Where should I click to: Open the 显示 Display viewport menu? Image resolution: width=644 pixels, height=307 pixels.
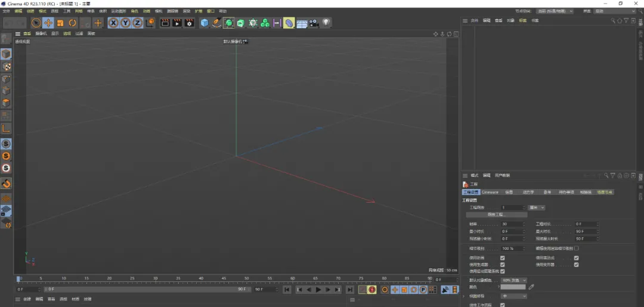point(55,33)
